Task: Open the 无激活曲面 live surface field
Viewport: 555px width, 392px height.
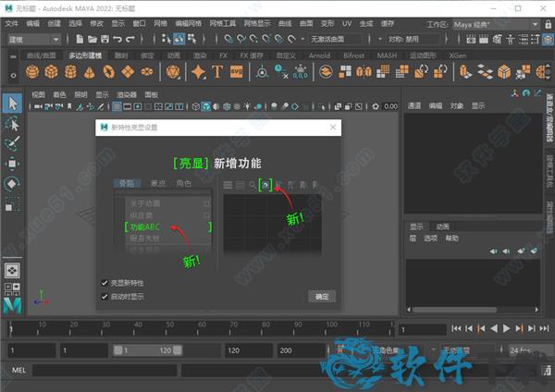Action: click(x=335, y=39)
